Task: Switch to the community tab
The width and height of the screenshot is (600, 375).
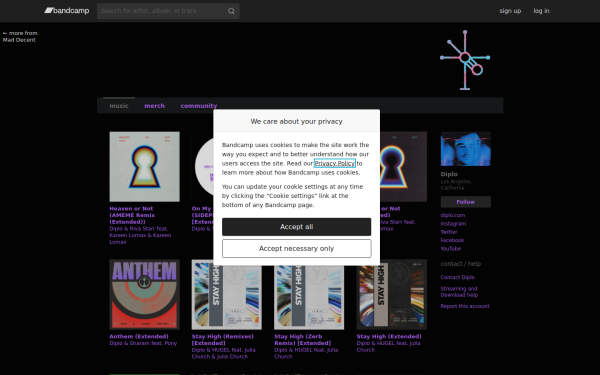Action: point(199,106)
